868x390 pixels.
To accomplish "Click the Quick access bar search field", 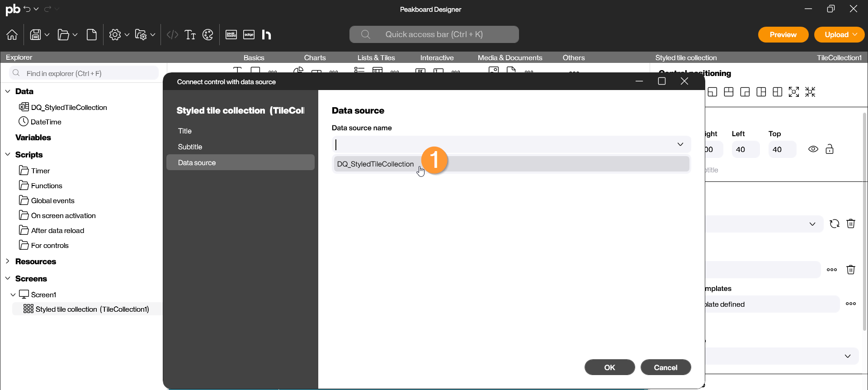I will (434, 34).
